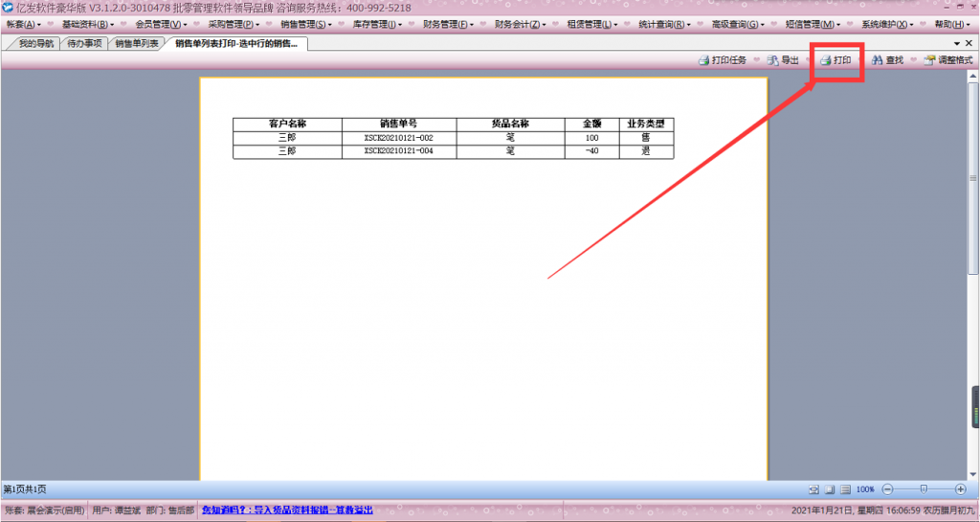Open the 统计查询(R) menu

click(x=664, y=24)
